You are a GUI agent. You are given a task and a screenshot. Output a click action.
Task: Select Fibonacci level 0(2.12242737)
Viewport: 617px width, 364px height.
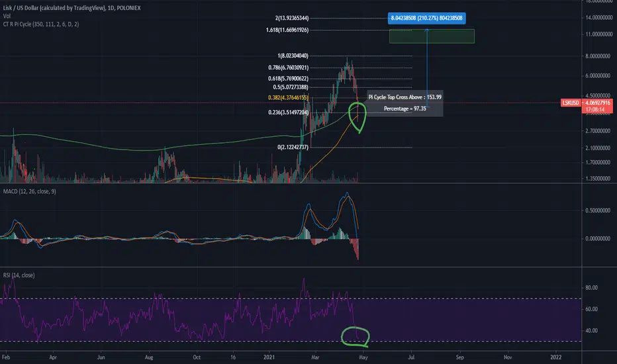293,147
